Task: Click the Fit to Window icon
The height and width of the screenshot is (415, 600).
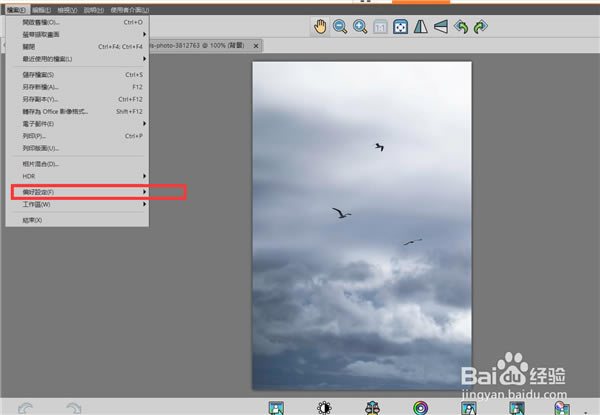Action: click(x=400, y=27)
